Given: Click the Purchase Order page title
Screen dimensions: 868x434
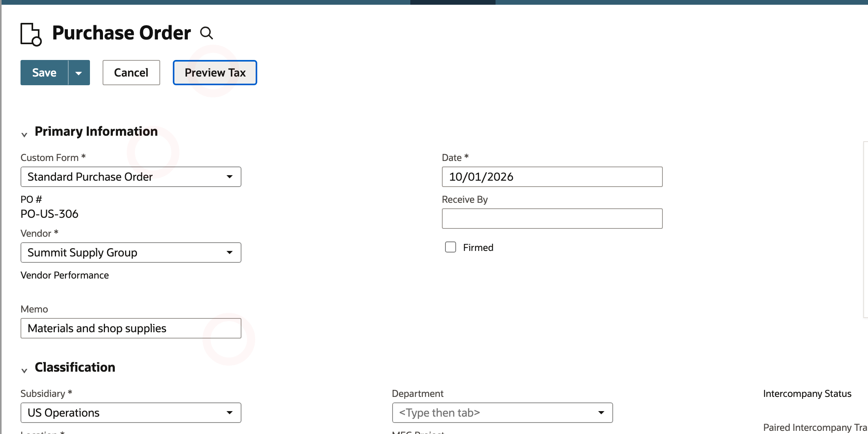Looking at the screenshot, I should pos(122,33).
